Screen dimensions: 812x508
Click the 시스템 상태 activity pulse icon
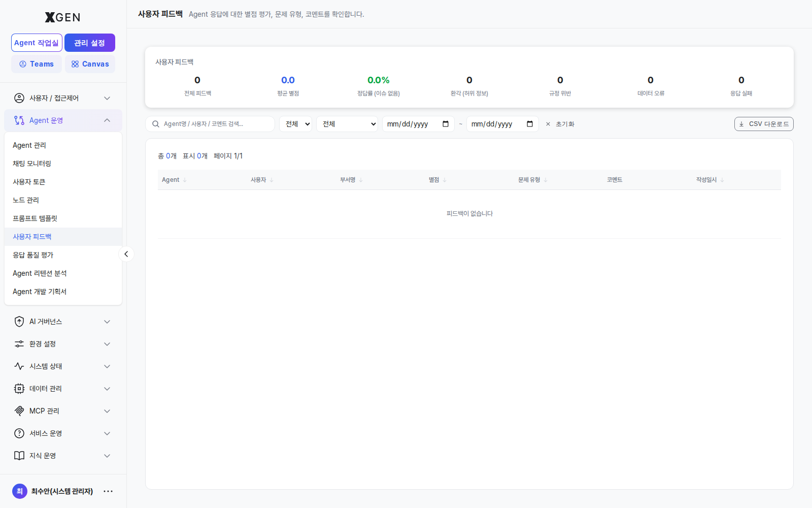pos(19,366)
